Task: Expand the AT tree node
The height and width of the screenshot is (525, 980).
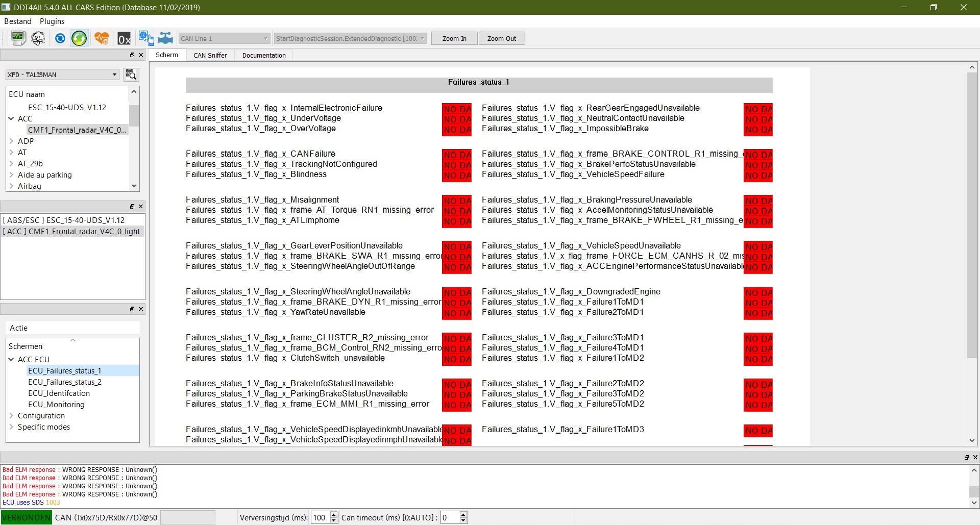Action: pos(11,152)
